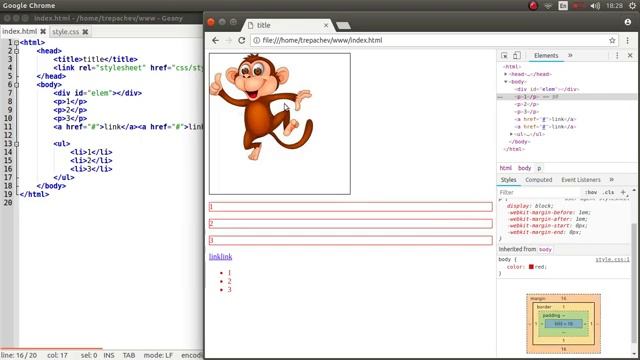640x360 pixels.
Task: Click list item 2 on the page
Action: (x=229, y=281)
